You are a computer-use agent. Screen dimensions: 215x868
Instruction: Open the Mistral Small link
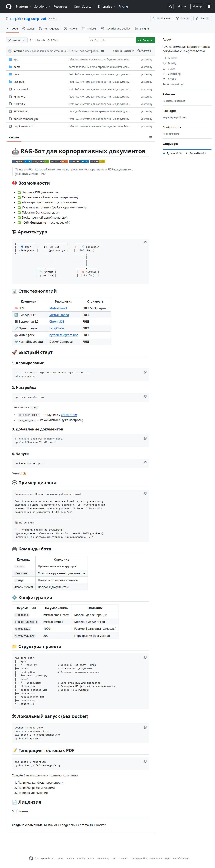point(58,308)
